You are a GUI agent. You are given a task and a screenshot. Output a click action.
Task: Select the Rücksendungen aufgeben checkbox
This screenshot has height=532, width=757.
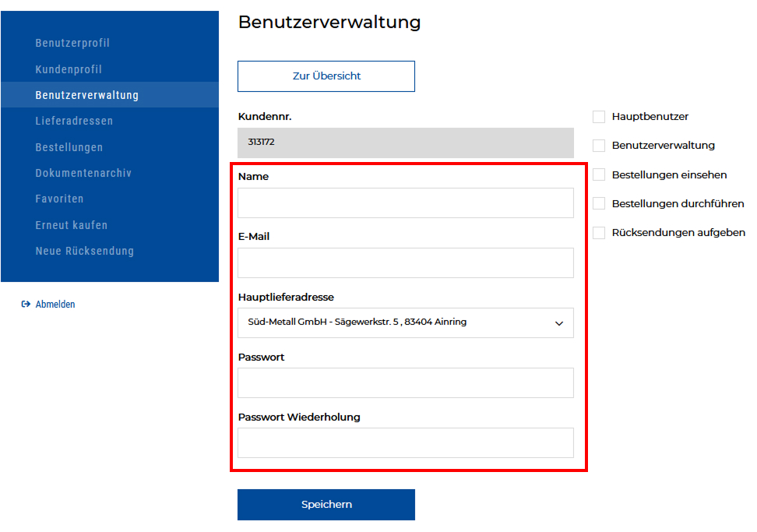[x=599, y=233]
